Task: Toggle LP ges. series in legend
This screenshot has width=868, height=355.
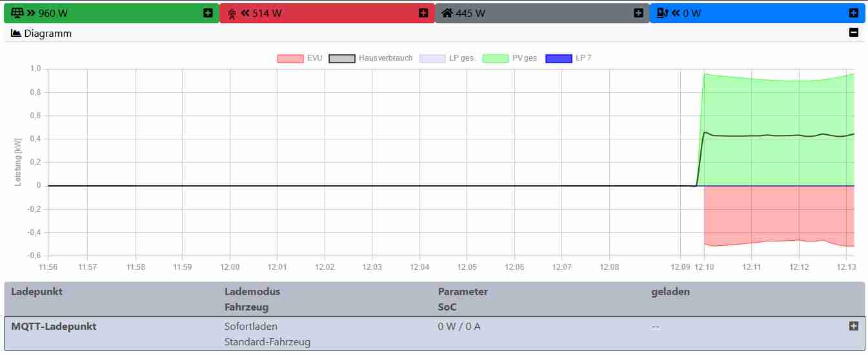Action: (x=447, y=58)
